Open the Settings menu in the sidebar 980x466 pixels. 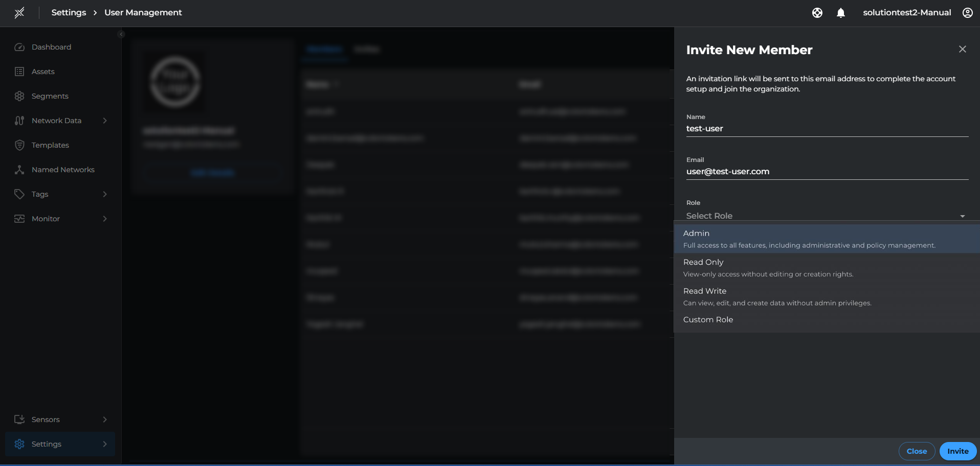click(46, 444)
